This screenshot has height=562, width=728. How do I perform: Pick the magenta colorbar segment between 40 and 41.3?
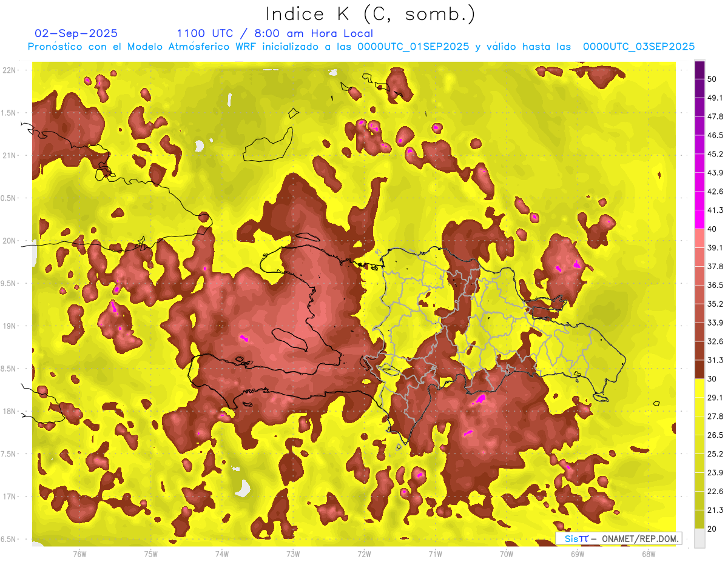(699, 219)
